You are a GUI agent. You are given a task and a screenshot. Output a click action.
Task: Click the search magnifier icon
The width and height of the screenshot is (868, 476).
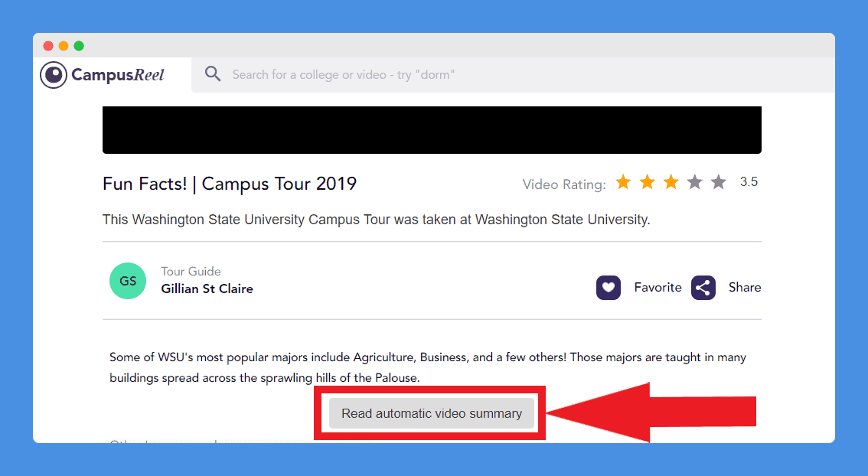tap(213, 73)
